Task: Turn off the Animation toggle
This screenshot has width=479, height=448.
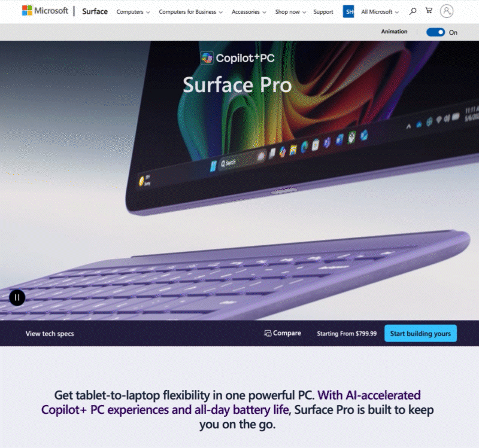Action: click(x=436, y=32)
